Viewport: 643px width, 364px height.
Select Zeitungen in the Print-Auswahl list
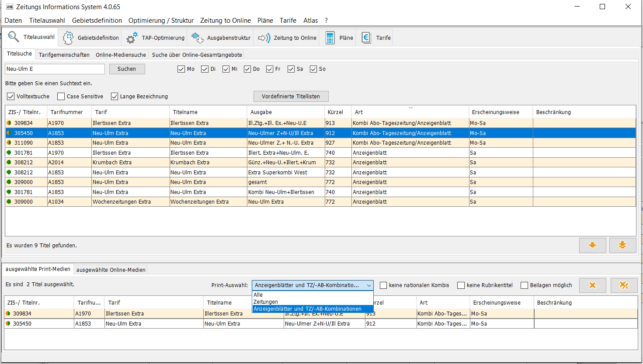[266, 302]
